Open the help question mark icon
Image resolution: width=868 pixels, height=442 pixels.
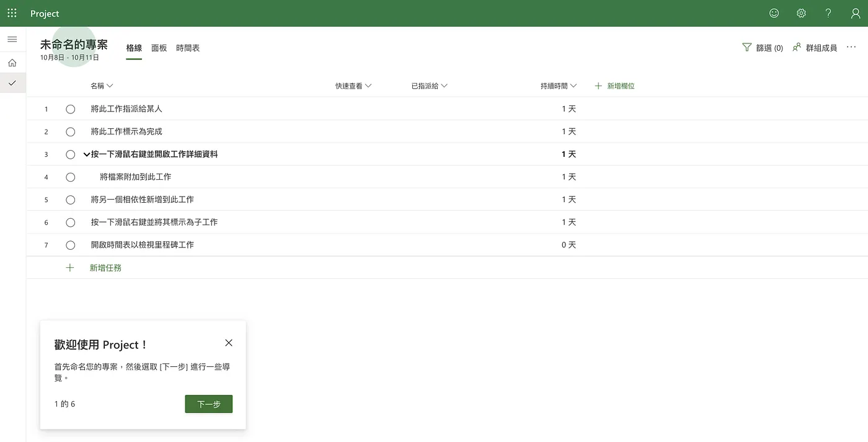(828, 13)
